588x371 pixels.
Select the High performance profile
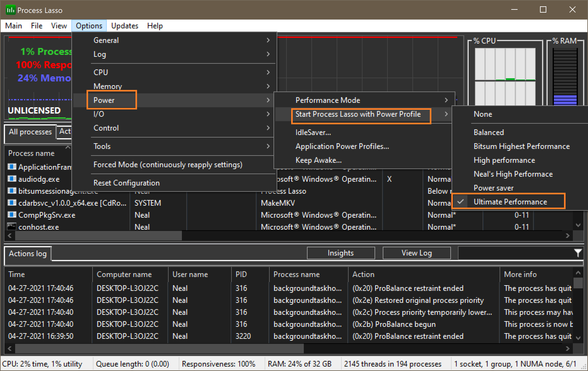520,160
